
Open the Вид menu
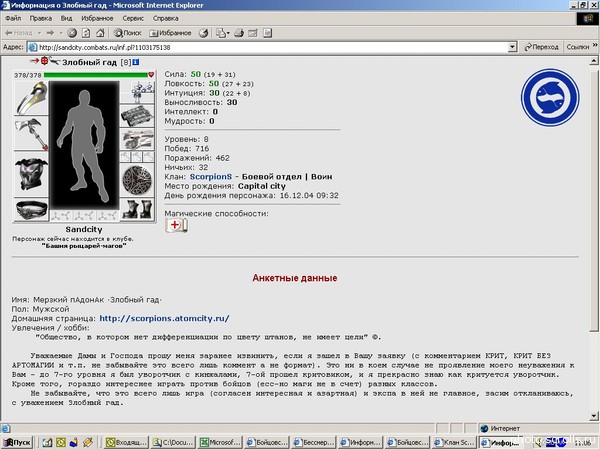pyautogui.click(x=67, y=18)
